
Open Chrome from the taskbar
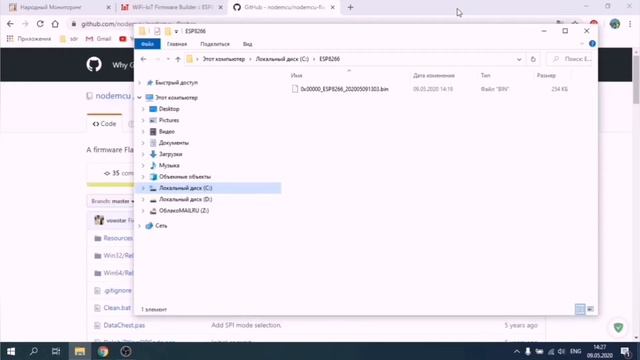103,351
